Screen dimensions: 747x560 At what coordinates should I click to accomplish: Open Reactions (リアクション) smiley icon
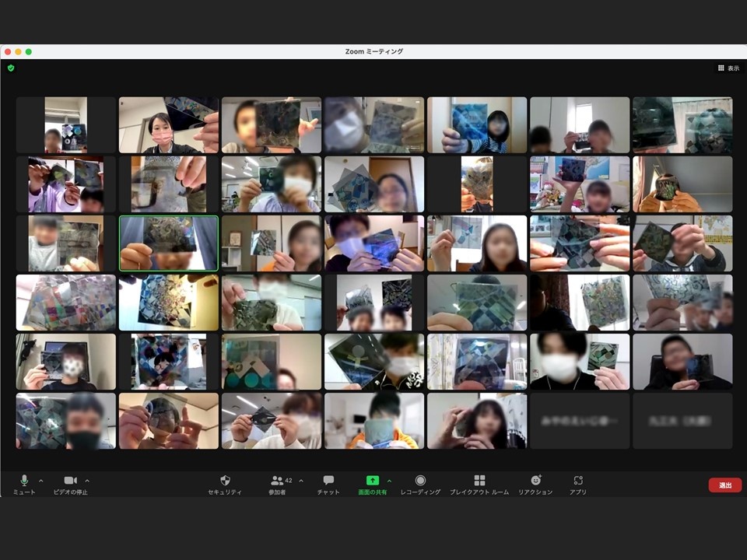(x=535, y=481)
